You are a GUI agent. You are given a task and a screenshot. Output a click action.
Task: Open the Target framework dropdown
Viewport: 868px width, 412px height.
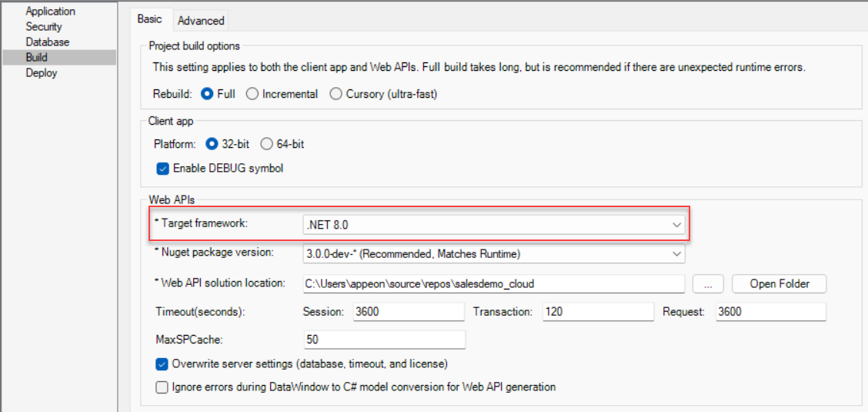click(492, 225)
